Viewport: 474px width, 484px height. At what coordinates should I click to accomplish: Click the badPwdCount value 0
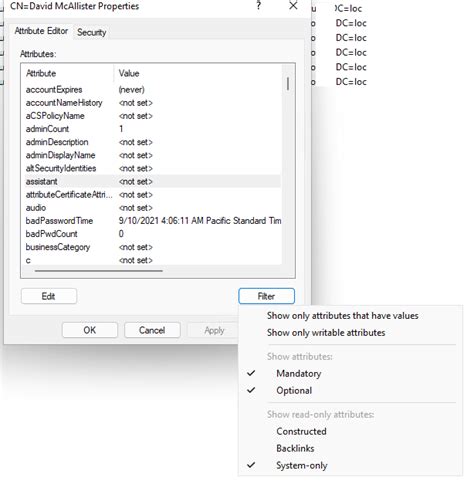[x=121, y=234]
